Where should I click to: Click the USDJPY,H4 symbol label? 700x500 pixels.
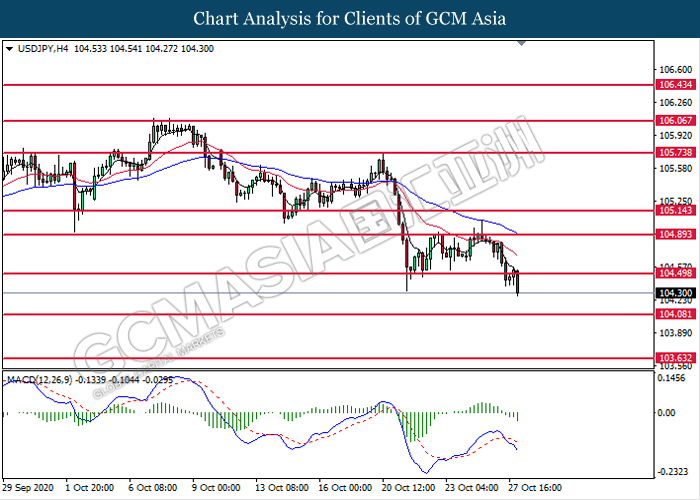43,49
